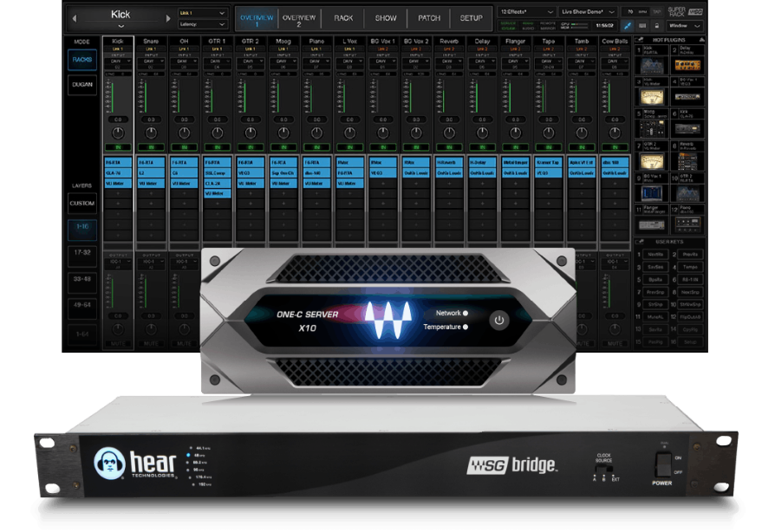Adjust the Kick rack gain knob

pos(118,133)
